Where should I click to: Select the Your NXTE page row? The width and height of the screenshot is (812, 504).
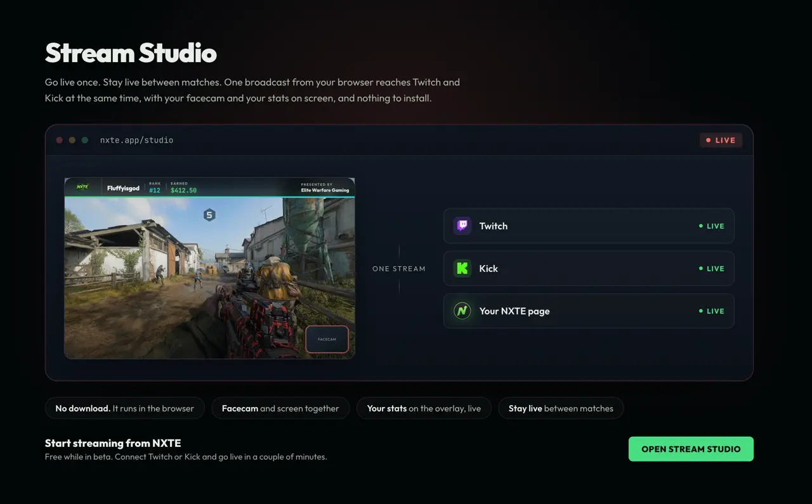(x=589, y=311)
